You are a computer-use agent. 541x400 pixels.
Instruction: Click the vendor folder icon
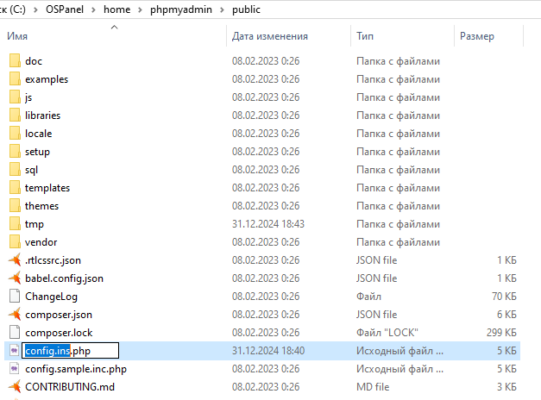tap(15, 242)
